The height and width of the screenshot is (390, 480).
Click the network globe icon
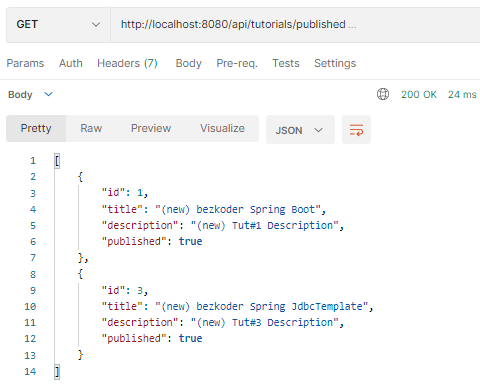click(x=383, y=94)
